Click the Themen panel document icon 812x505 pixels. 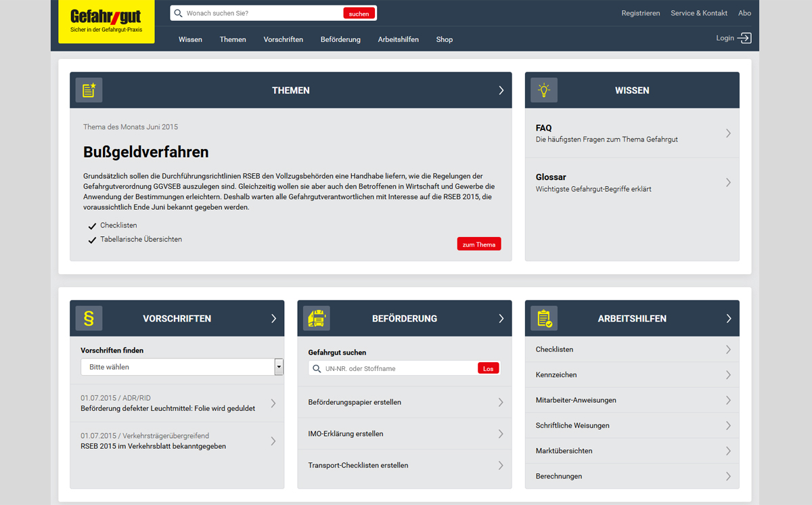[x=89, y=89]
